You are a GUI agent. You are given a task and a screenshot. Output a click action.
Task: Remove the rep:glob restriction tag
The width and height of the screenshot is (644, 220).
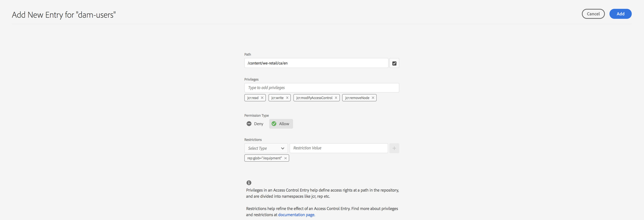[x=286, y=158]
